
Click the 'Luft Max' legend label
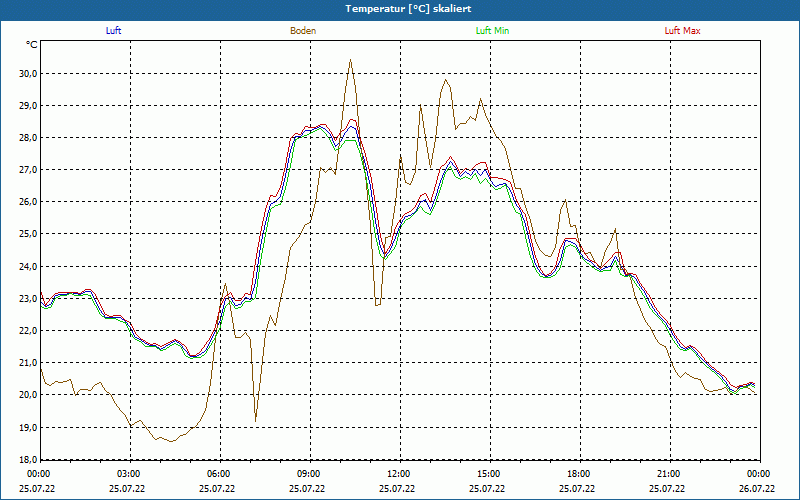click(682, 31)
